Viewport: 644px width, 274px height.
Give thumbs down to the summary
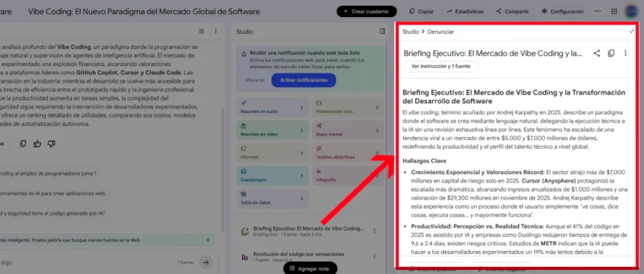[x=52, y=143]
